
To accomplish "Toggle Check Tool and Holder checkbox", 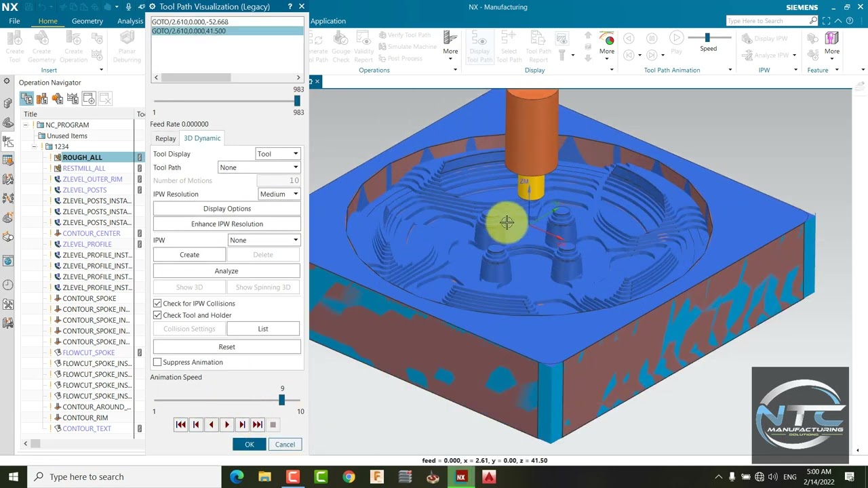I will point(157,315).
